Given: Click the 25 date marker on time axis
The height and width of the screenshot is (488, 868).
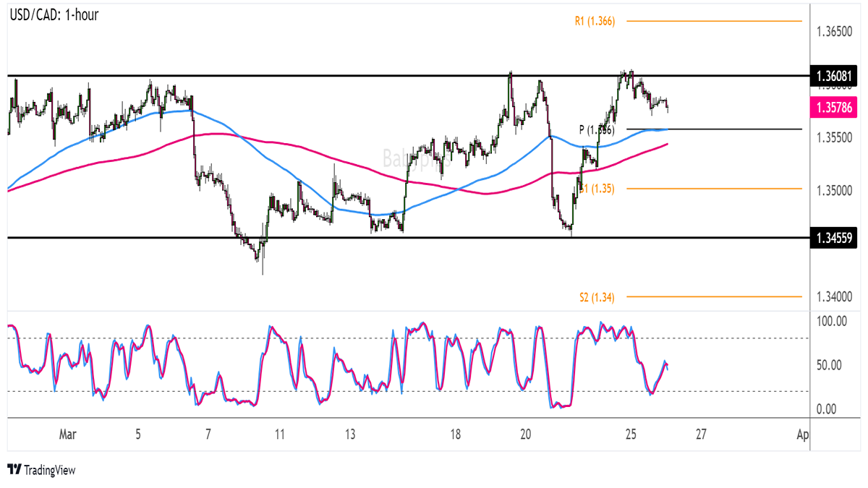Looking at the screenshot, I should (x=631, y=435).
